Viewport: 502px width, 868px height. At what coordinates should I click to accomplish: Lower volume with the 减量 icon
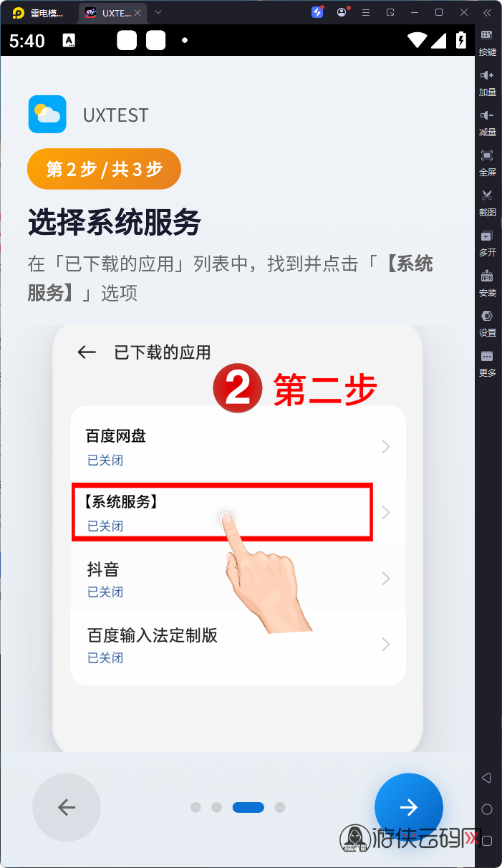[x=487, y=123]
